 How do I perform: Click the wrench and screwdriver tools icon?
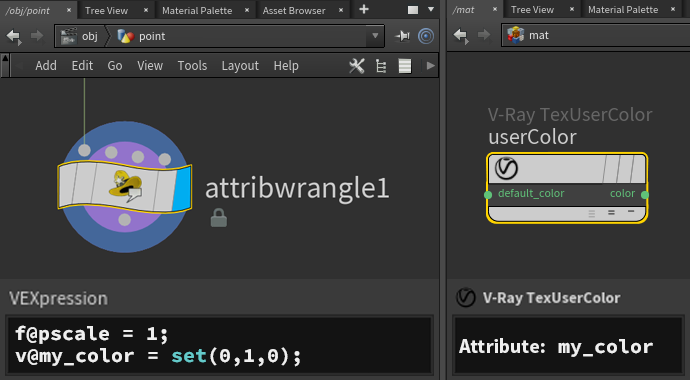pyautogui.click(x=357, y=66)
